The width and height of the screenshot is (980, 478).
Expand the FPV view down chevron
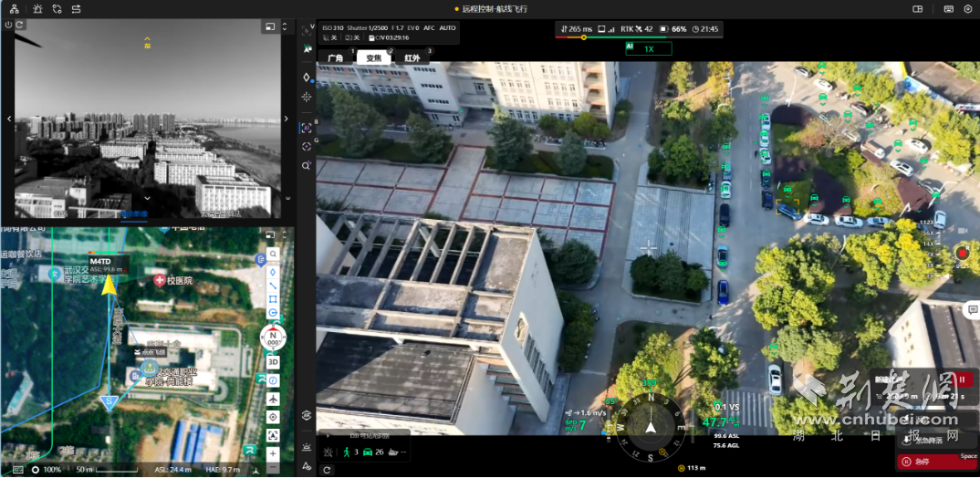click(147, 197)
